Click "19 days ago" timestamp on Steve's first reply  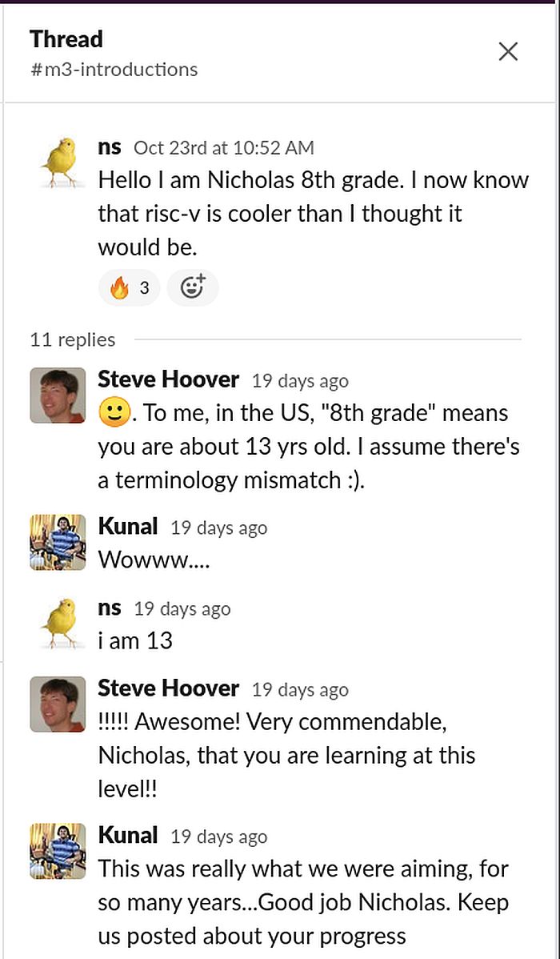coord(300,381)
